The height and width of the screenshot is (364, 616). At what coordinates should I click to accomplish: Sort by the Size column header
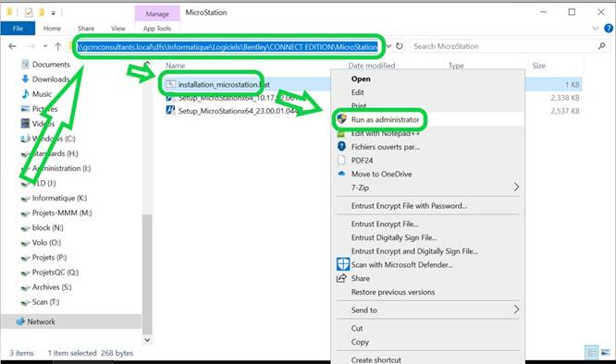pos(538,66)
